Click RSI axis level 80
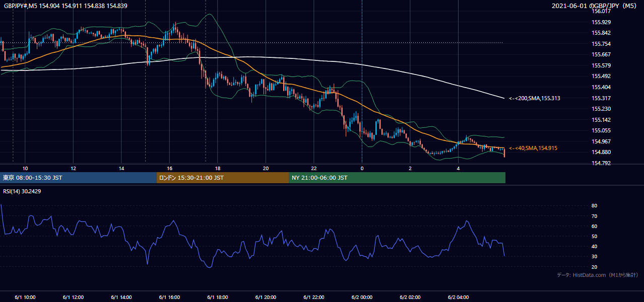Screen dimensions: 644x302 595,206
